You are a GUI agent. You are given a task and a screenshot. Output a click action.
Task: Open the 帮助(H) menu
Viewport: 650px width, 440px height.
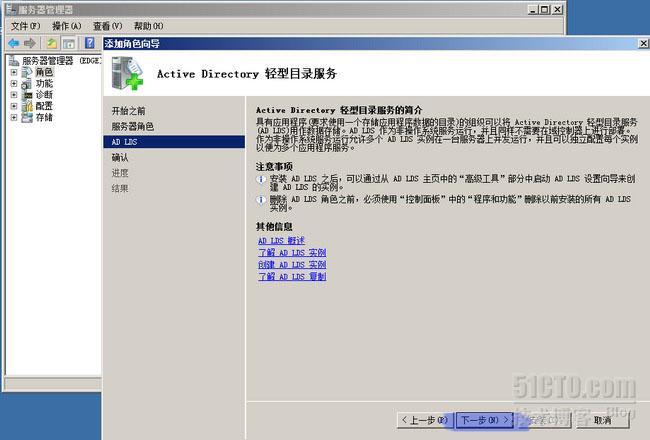[148, 26]
